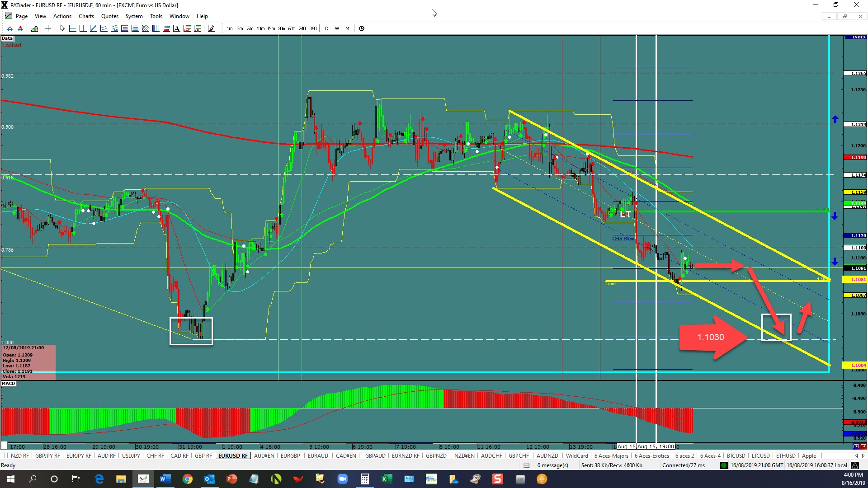Image resolution: width=868 pixels, height=488 pixels.
Task: Click the zoom in chart icon
Action: click(x=20, y=28)
